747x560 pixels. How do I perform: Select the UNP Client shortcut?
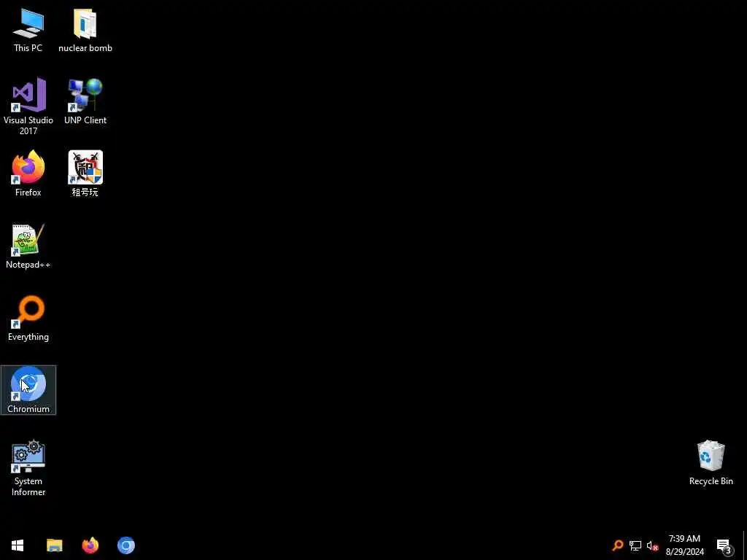pos(85,102)
